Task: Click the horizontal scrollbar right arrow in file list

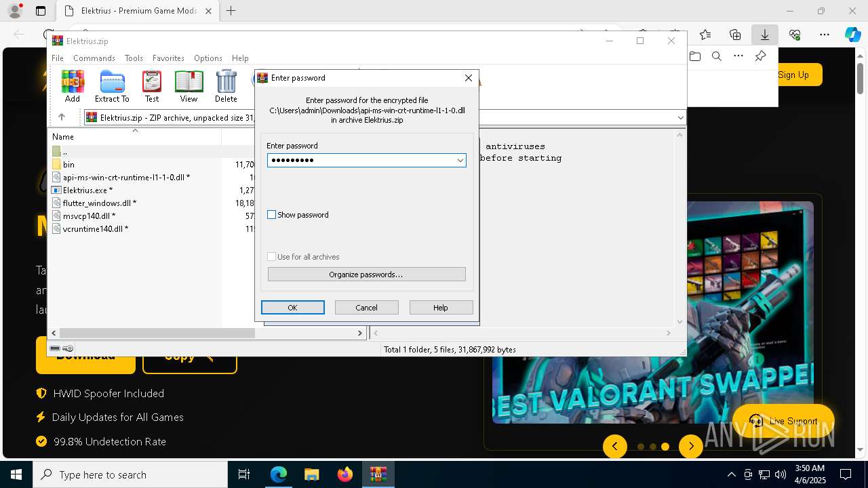Action: [360, 333]
